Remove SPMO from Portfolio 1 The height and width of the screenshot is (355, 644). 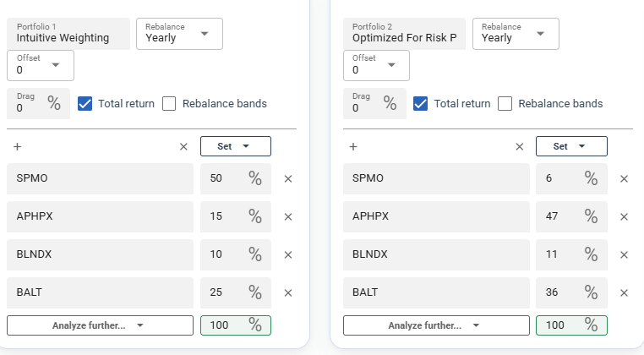(x=288, y=178)
